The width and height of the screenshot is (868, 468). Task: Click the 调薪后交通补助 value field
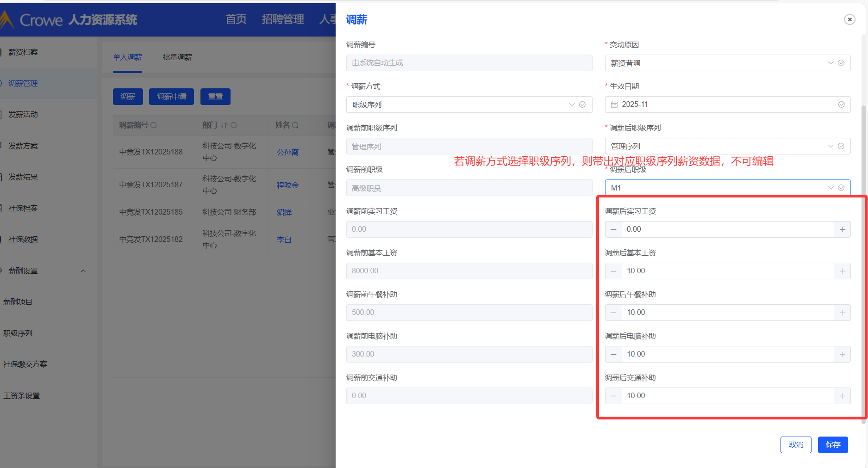pyautogui.click(x=728, y=396)
